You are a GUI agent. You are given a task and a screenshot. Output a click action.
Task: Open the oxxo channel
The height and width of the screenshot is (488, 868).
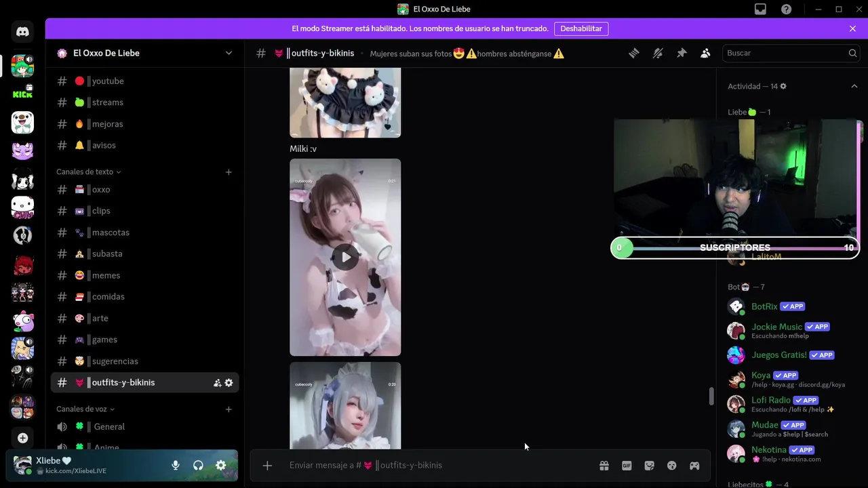pyautogui.click(x=144, y=190)
